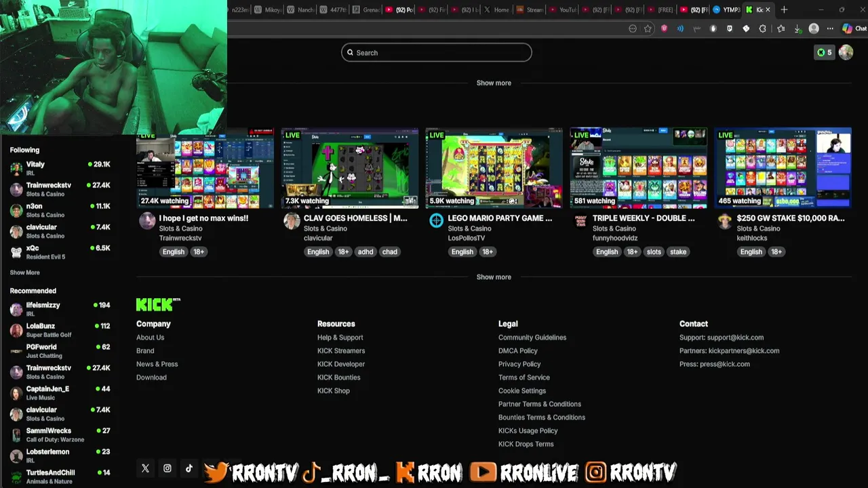
Task: Open DMCA Policy link
Action: pyautogui.click(x=518, y=350)
